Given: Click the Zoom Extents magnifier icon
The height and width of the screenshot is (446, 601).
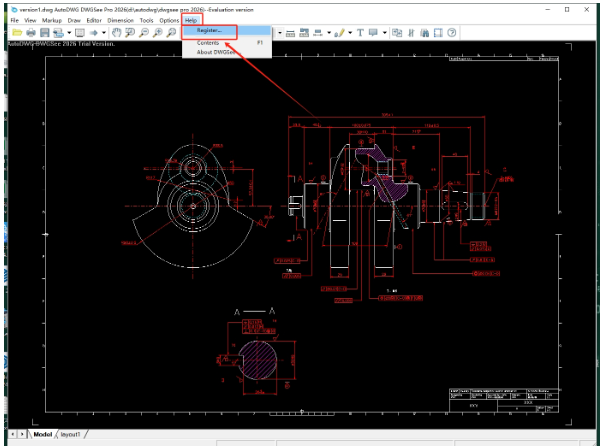Looking at the screenshot, I should coord(171,33).
